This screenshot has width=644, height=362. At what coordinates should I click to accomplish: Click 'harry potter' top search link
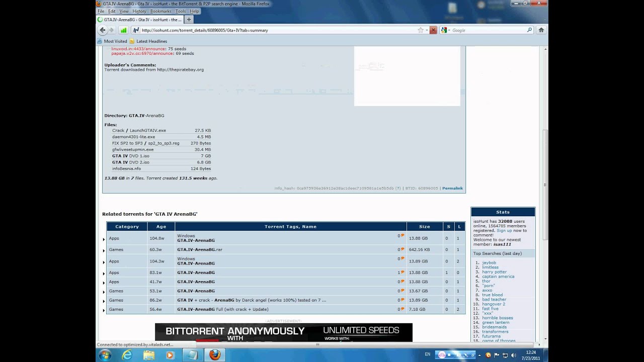pos(495,272)
